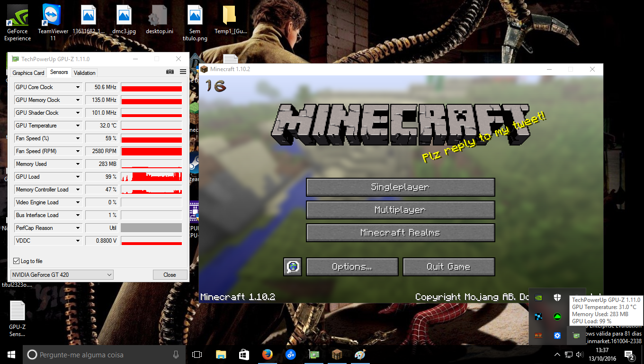
Task: Open the GPU-Z hamburger menu
Action: tap(183, 72)
